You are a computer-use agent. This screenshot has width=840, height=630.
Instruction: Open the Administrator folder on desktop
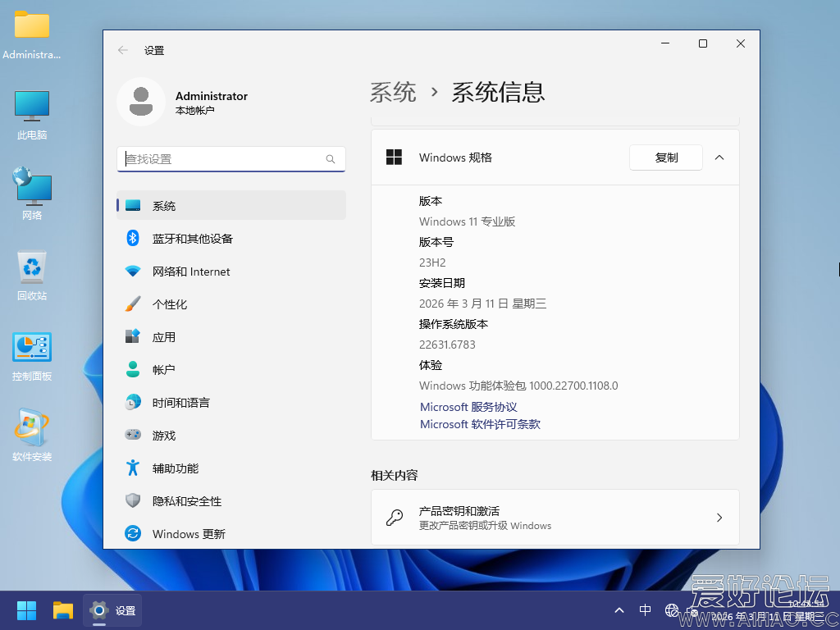[32, 36]
